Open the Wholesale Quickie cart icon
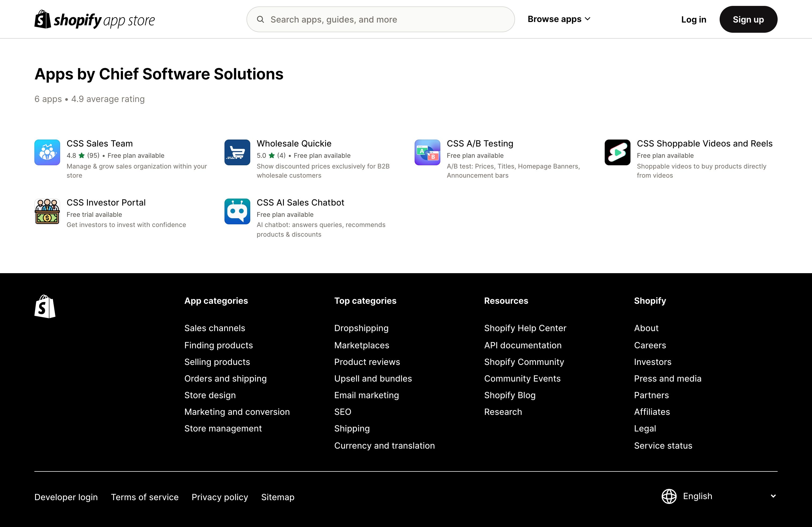The height and width of the screenshot is (527, 812). coord(237,152)
